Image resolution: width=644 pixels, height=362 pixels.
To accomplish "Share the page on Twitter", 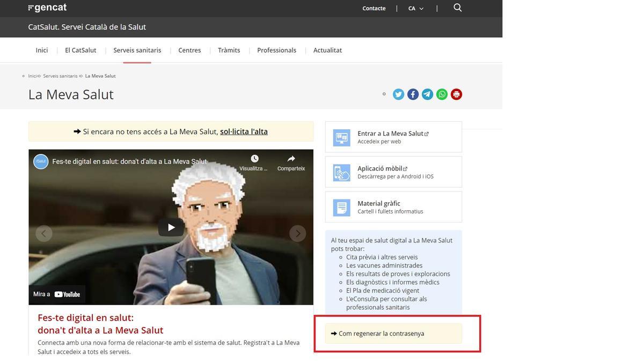I will tap(398, 94).
